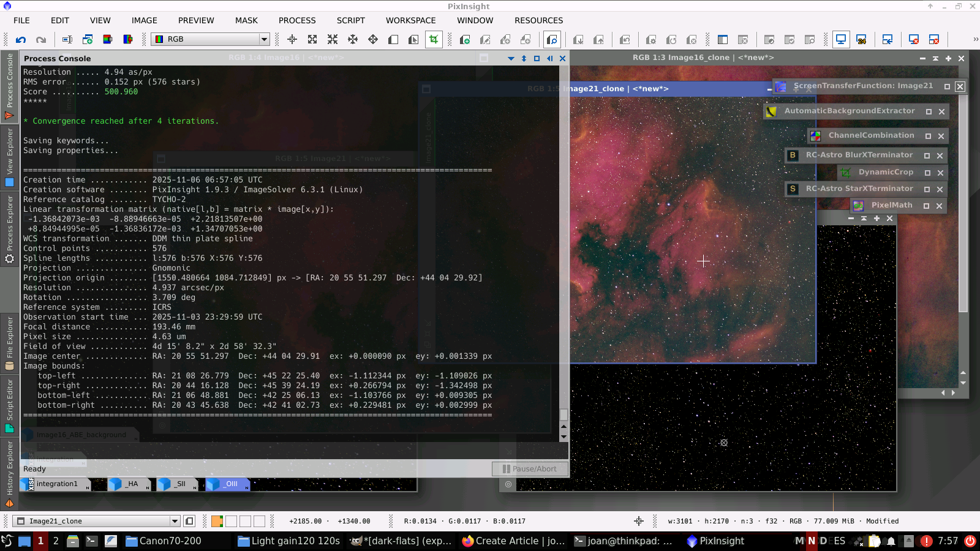Toggle the readout mode screen icon
This screenshot has height=551, width=980.
point(841,40)
